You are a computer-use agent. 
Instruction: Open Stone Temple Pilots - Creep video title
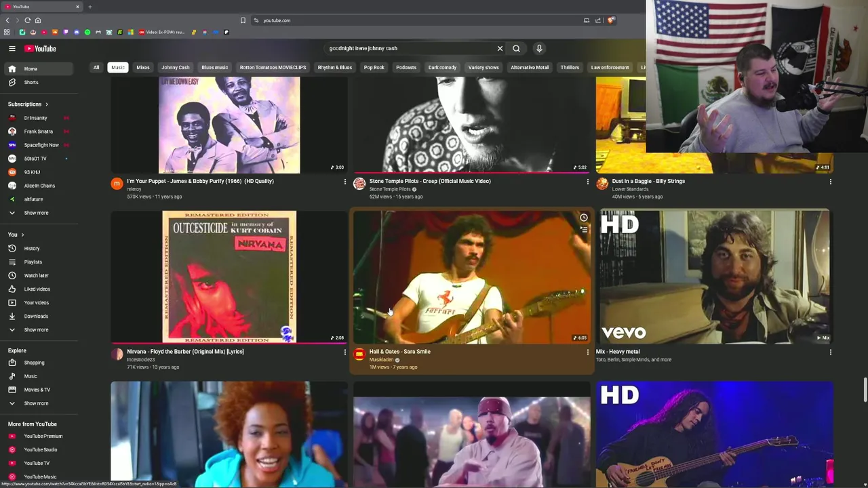click(430, 181)
